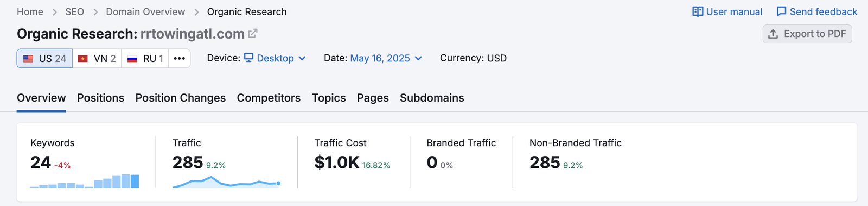Open the Subdomains tab
This screenshot has width=868, height=206.
[x=432, y=98]
